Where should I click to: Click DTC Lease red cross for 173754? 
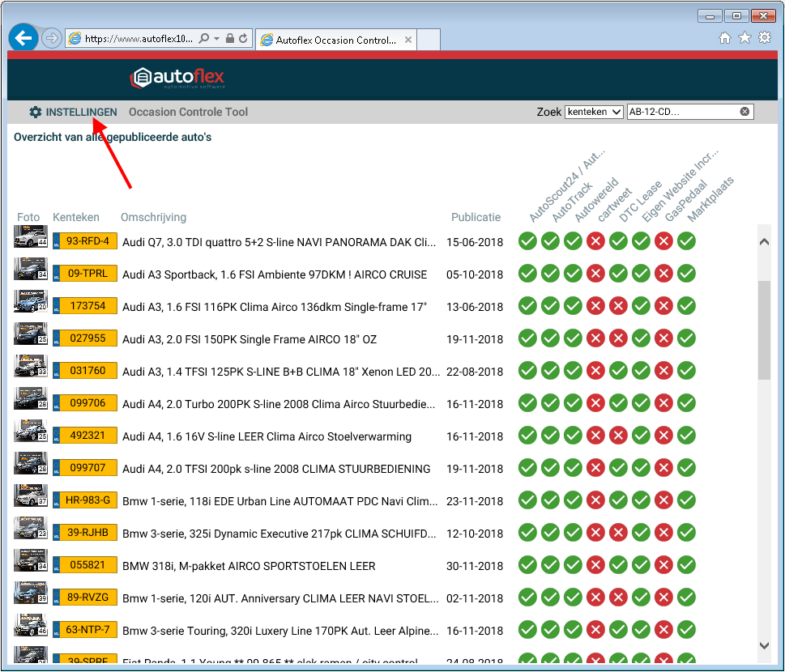618,306
